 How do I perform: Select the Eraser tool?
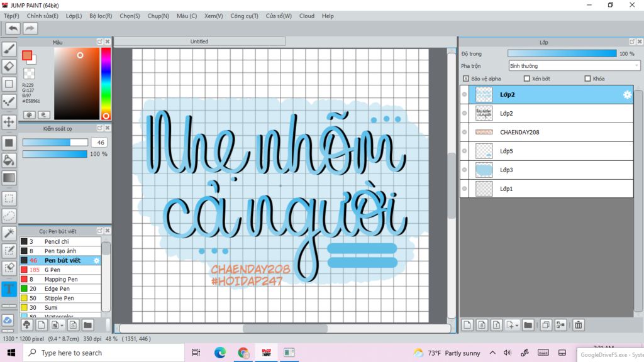click(x=9, y=66)
